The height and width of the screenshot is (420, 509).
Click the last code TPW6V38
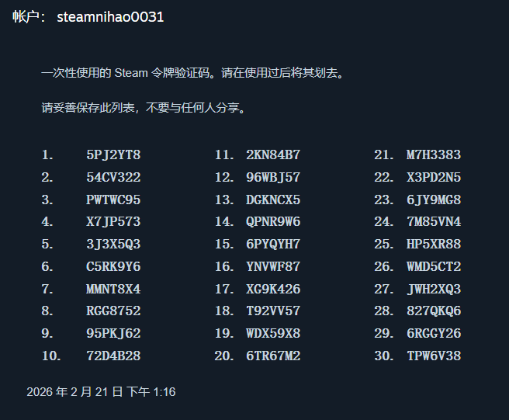click(x=434, y=356)
